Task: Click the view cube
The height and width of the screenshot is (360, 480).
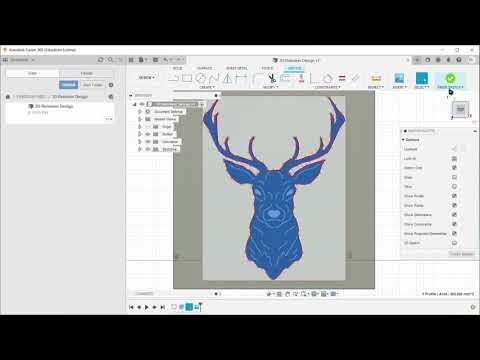Action: pos(460,109)
